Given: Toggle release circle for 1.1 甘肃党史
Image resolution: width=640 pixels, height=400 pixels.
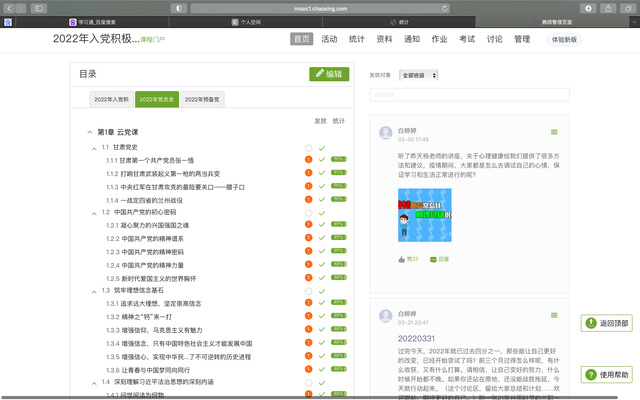Looking at the screenshot, I should click(309, 148).
